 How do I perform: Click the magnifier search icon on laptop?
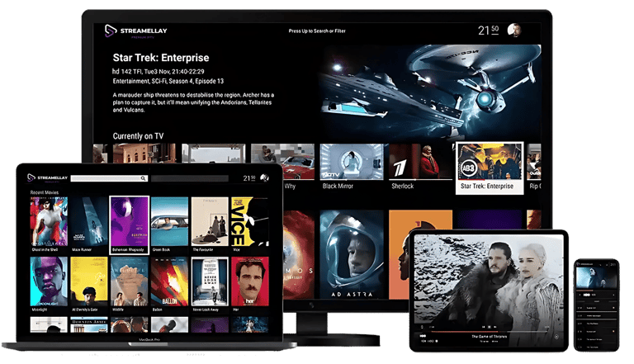(143, 178)
